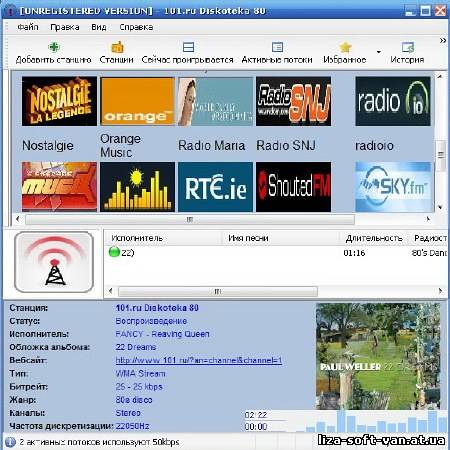Select the SKY.fm station thumbnail
The height and width of the screenshot is (450, 450).
[393, 187]
